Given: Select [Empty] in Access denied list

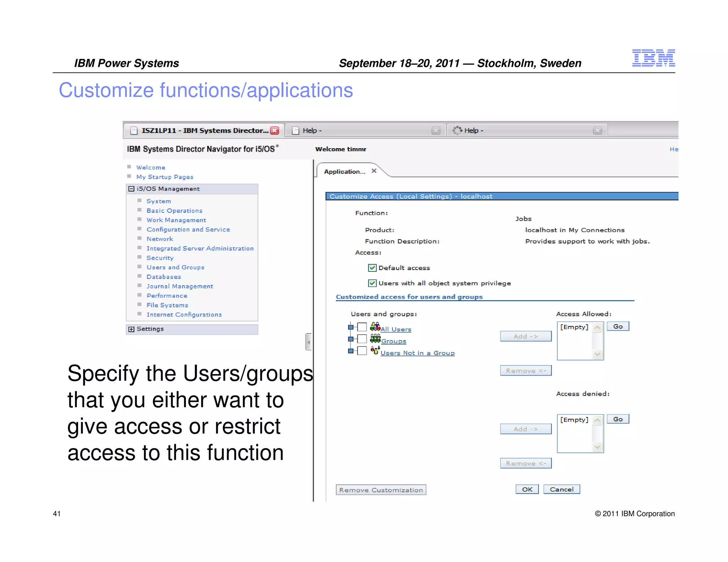Looking at the screenshot, I should [x=574, y=420].
